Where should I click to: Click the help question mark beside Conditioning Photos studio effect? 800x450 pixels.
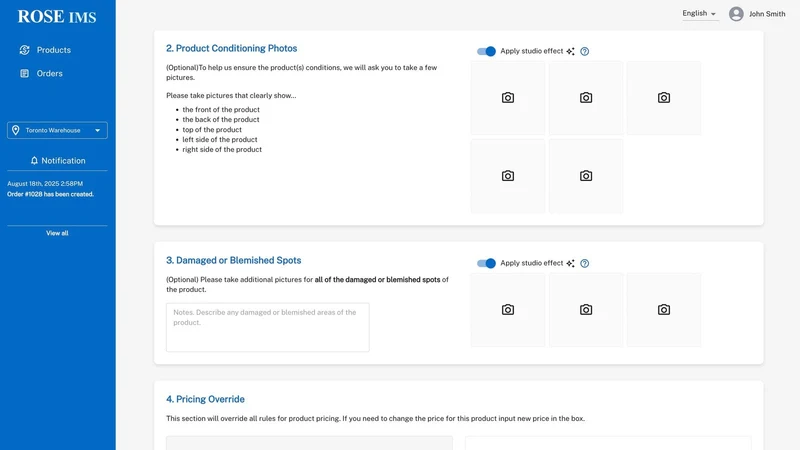(585, 51)
